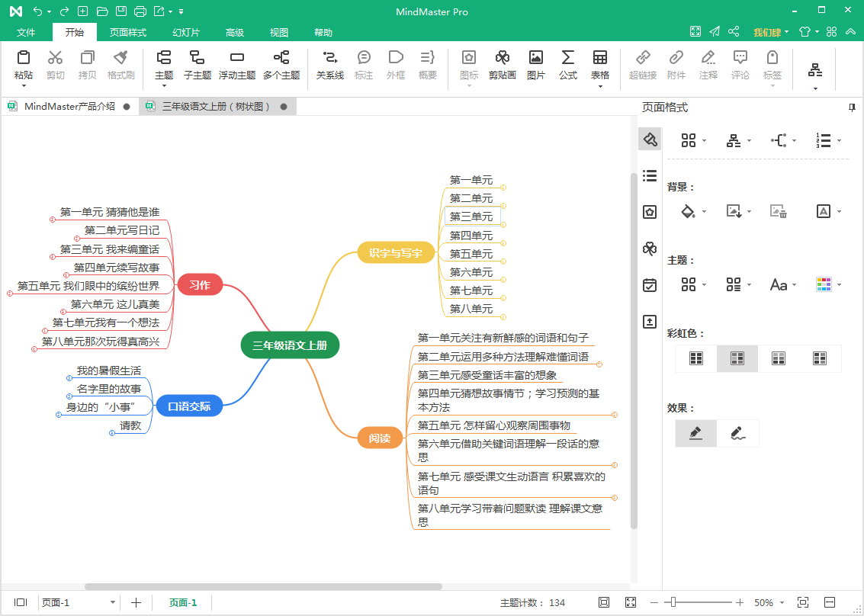Click the 识字与写字 branch node

[x=396, y=253]
